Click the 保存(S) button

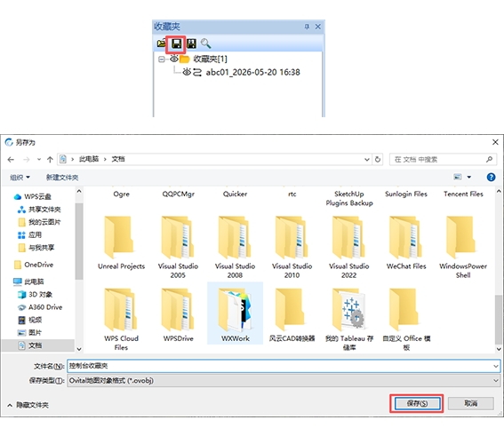pyautogui.click(x=417, y=403)
